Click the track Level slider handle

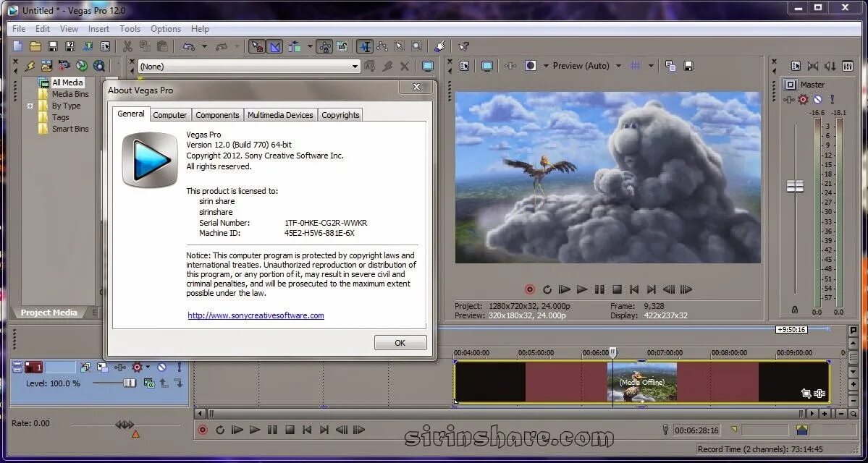coord(130,383)
